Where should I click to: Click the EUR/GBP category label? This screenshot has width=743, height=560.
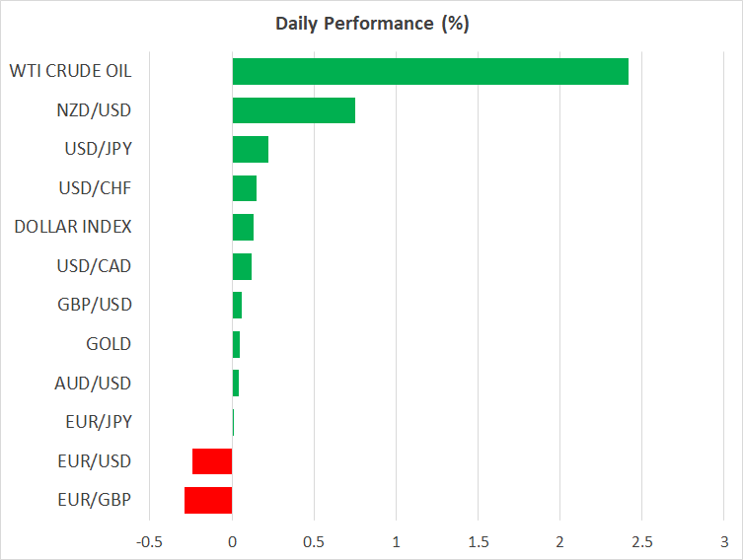96,500
